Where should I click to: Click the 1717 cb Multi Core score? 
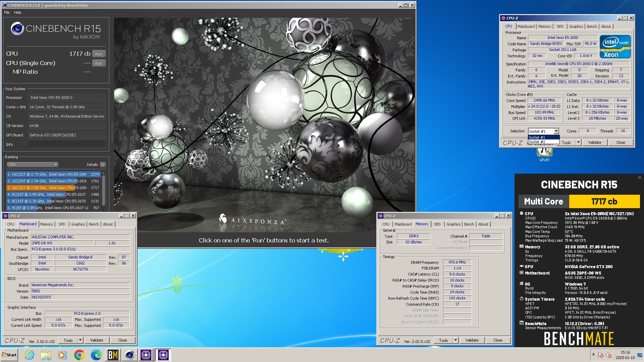tap(604, 201)
